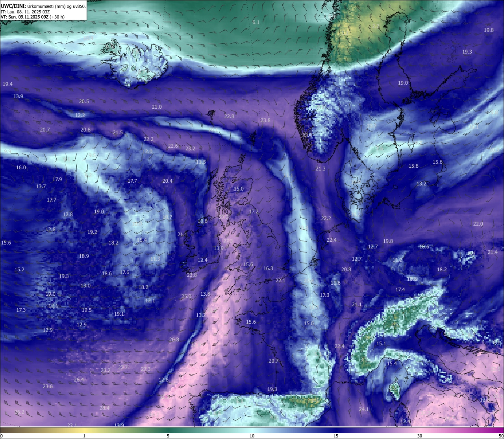Click the 15.8 value label

point(413,166)
